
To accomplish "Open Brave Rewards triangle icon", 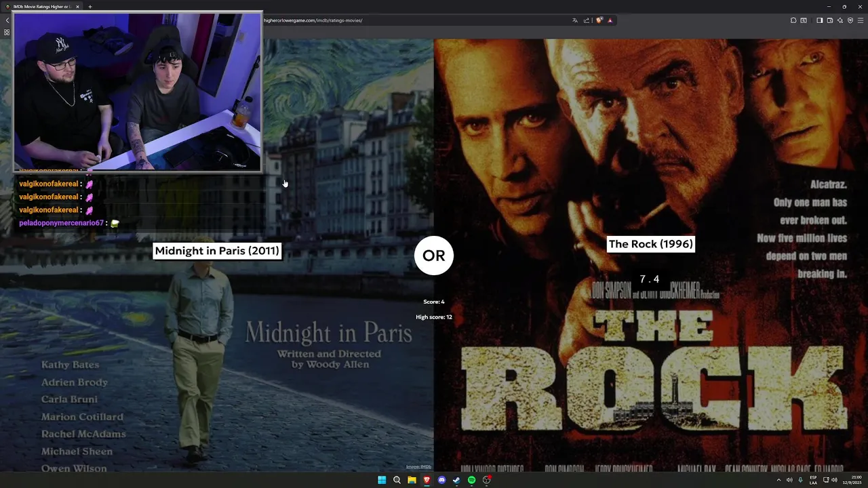I will [x=610, y=20].
